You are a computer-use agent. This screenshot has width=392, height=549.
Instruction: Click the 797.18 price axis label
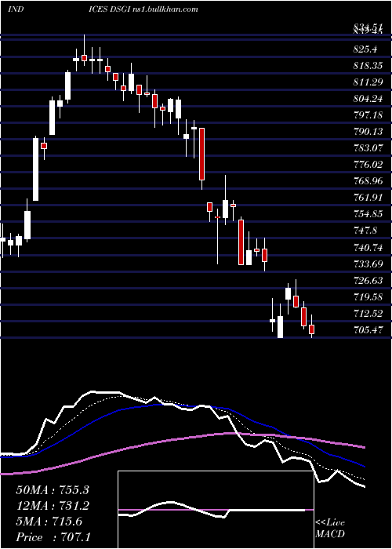tap(368, 115)
